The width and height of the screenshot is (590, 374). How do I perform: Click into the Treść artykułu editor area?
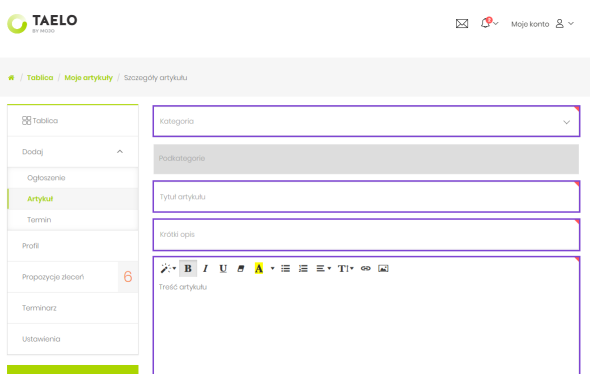pyautogui.click(x=366, y=327)
